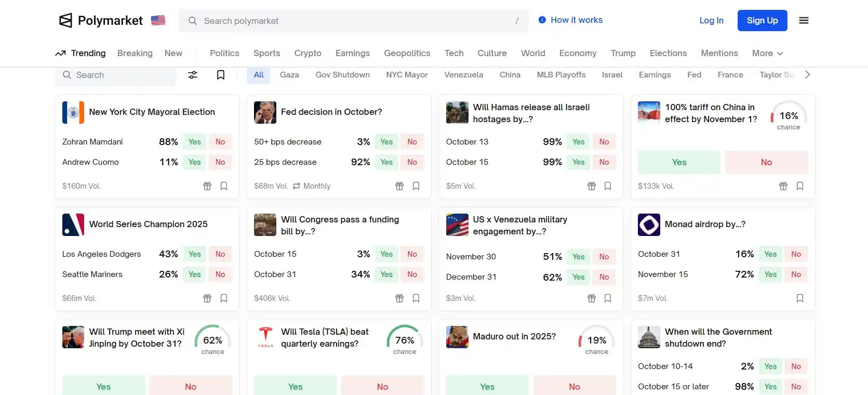Select the Monthly recurrence on Fed card
Image resolution: width=868 pixels, height=395 pixels.
[312, 186]
